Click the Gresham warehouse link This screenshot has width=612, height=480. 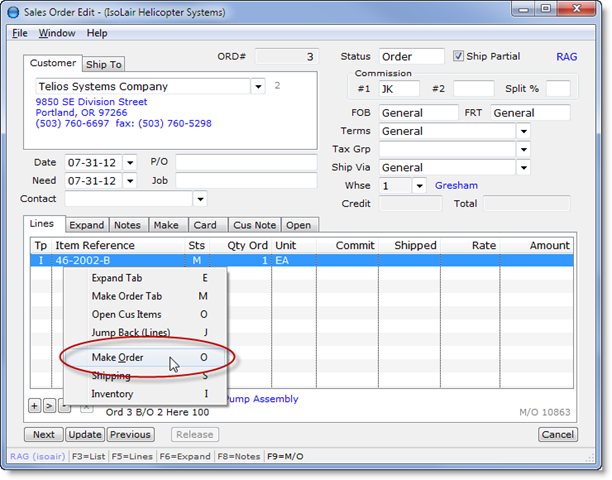coord(456,185)
